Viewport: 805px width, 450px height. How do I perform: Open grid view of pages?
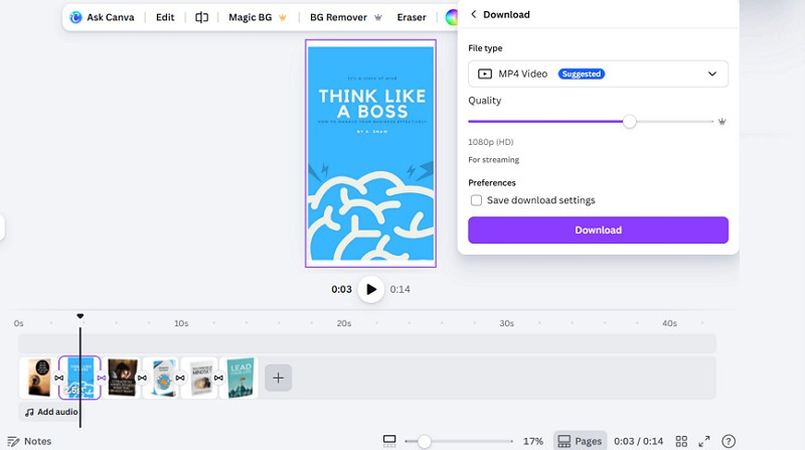pyautogui.click(x=681, y=441)
